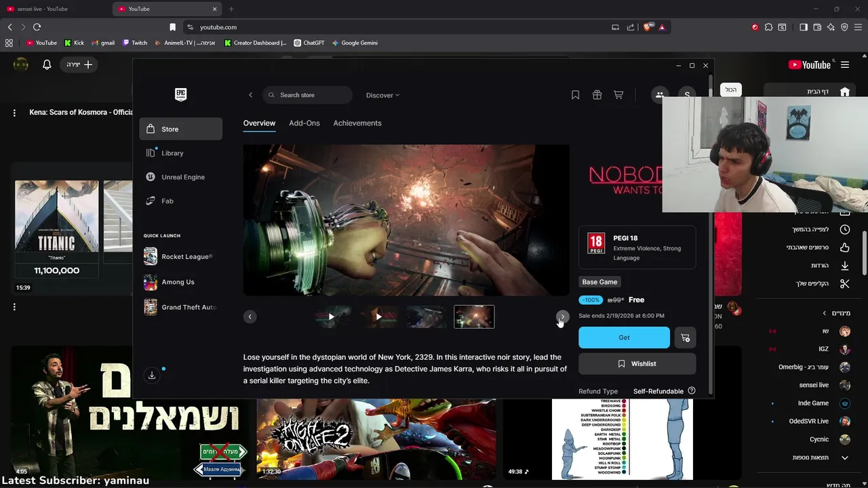This screenshot has width=868, height=488.
Task: Switch to the Overview tab
Action: pos(259,123)
